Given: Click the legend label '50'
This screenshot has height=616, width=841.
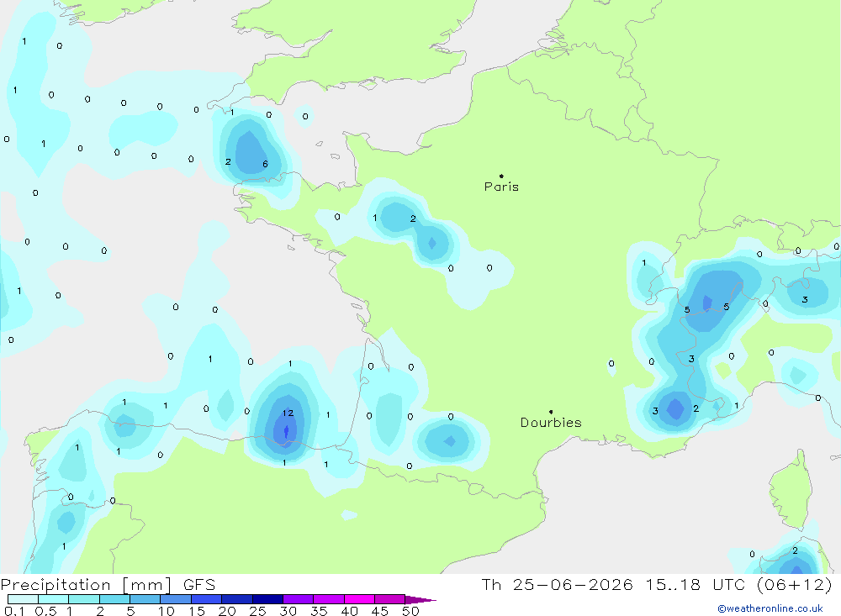Looking at the screenshot, I should [410, 611].
